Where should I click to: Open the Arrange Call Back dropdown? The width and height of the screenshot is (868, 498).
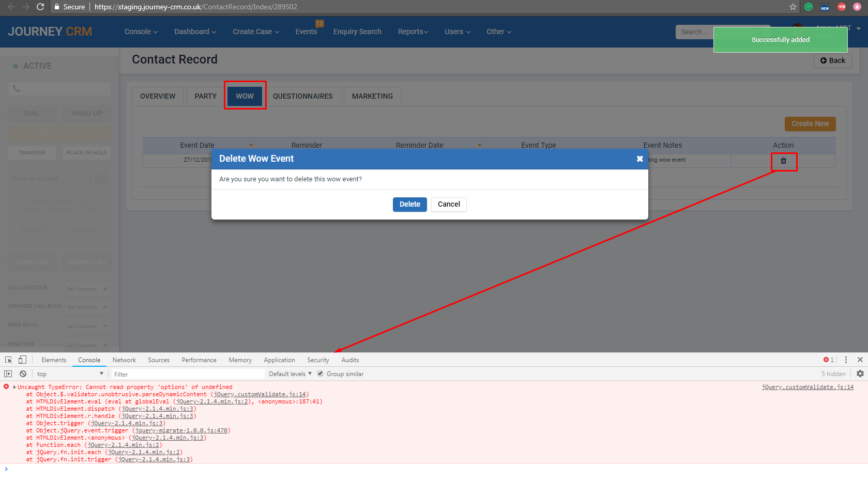coord(87,307)
